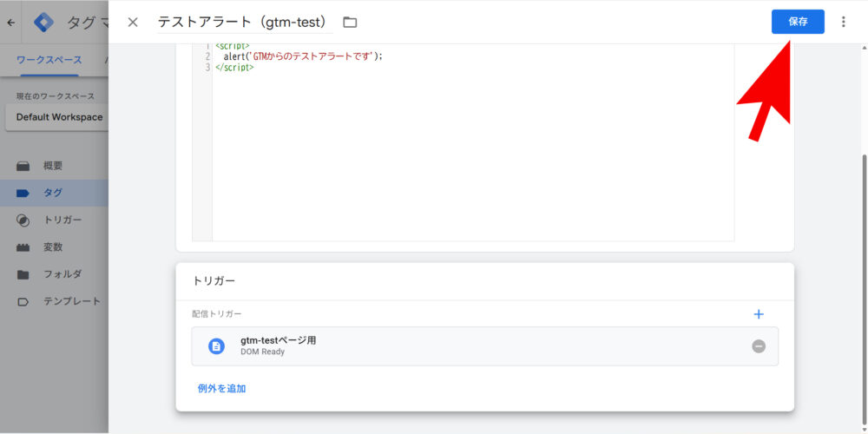The height and width of the screenshot is (434, 868).
Task: Switch to the ワークスペース tab
Action: [x=49, y=60]
